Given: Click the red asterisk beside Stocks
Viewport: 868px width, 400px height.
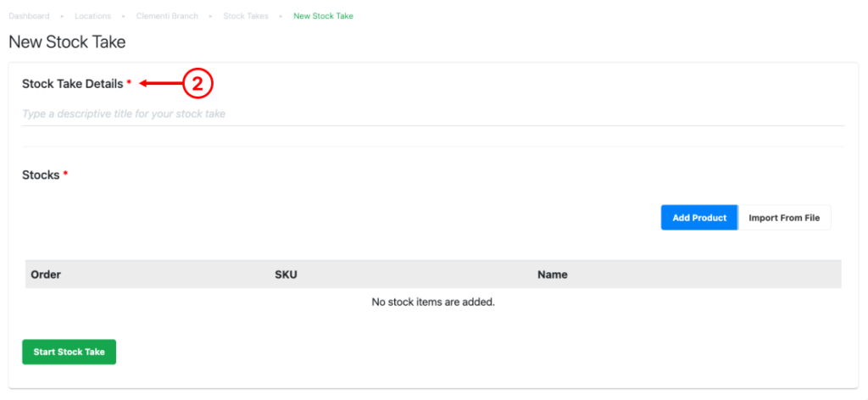Looking at the screenshot, I should point(65,173).
